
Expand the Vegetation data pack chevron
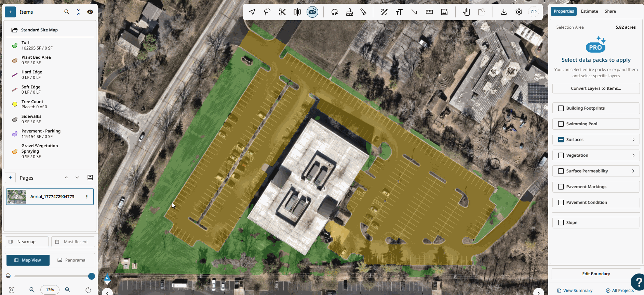(633, 155)
